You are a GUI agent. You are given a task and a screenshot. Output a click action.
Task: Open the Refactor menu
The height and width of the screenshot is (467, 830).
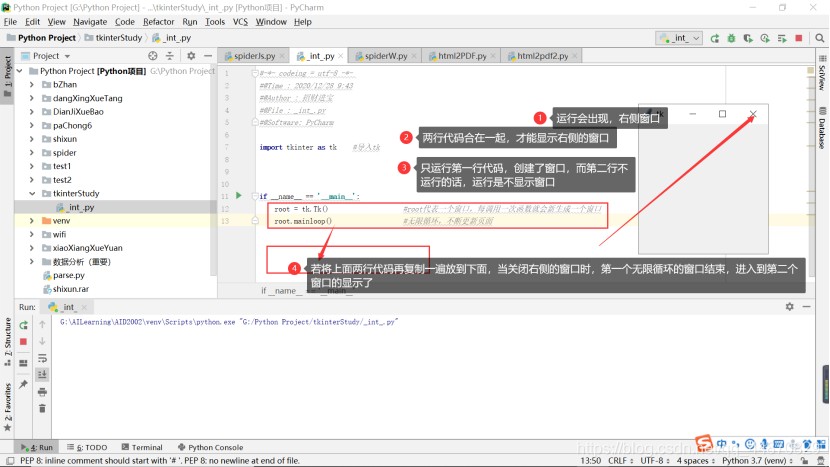pyautogui.click(x=158, y=21)
